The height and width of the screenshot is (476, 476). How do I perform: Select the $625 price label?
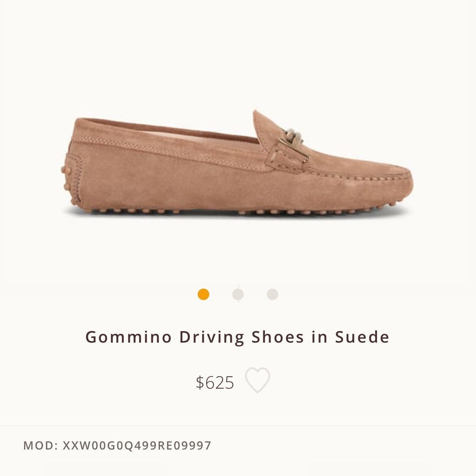point(215,382)
